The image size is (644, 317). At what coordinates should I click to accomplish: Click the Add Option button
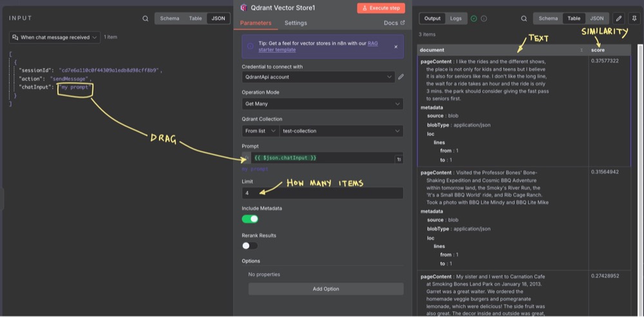pyautogui.click(x=326, y=289)
